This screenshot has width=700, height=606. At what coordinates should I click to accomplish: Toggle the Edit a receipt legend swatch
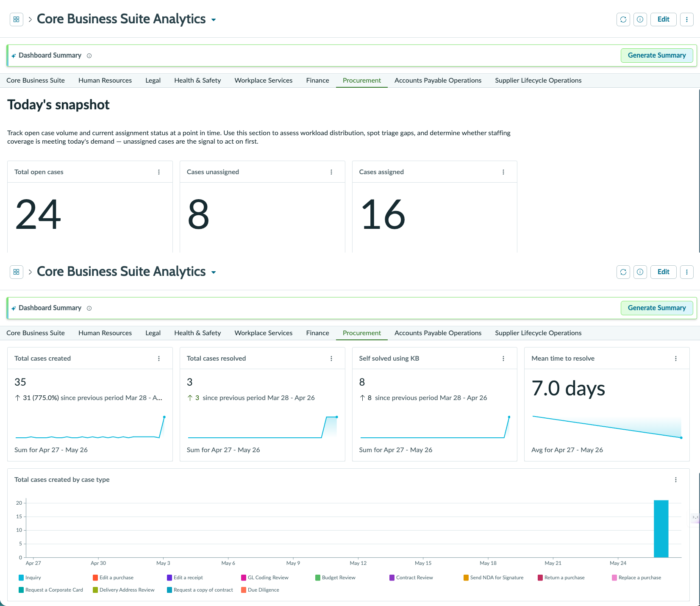(169, 578)
